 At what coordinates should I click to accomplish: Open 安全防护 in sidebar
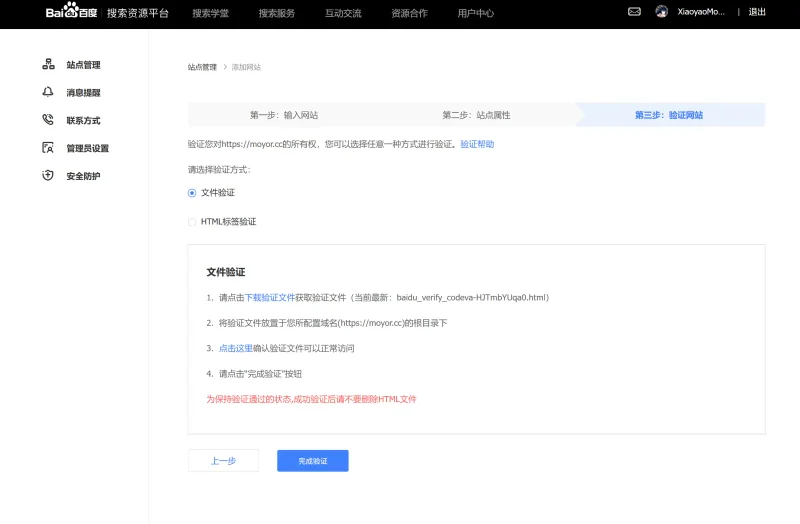coord(83,176)
